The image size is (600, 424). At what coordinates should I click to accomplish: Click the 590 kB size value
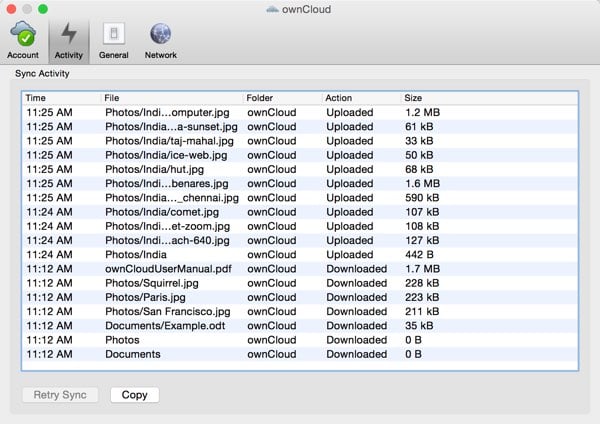422,198
